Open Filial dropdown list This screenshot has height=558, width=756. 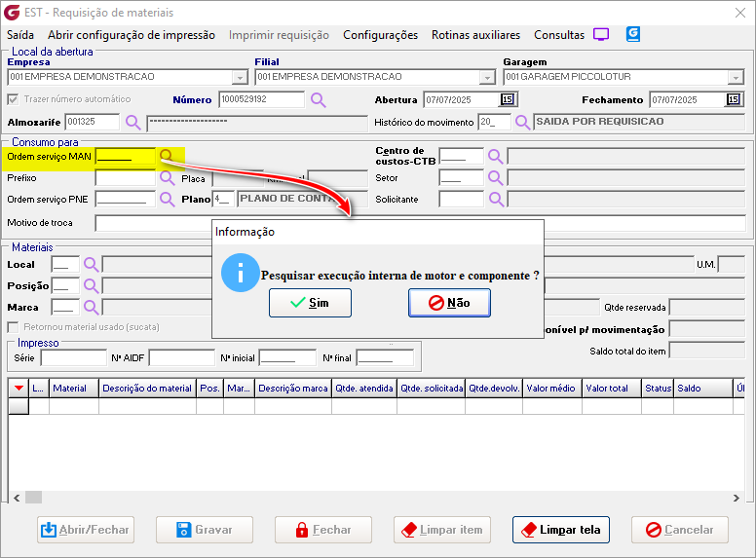coord(487,77)
